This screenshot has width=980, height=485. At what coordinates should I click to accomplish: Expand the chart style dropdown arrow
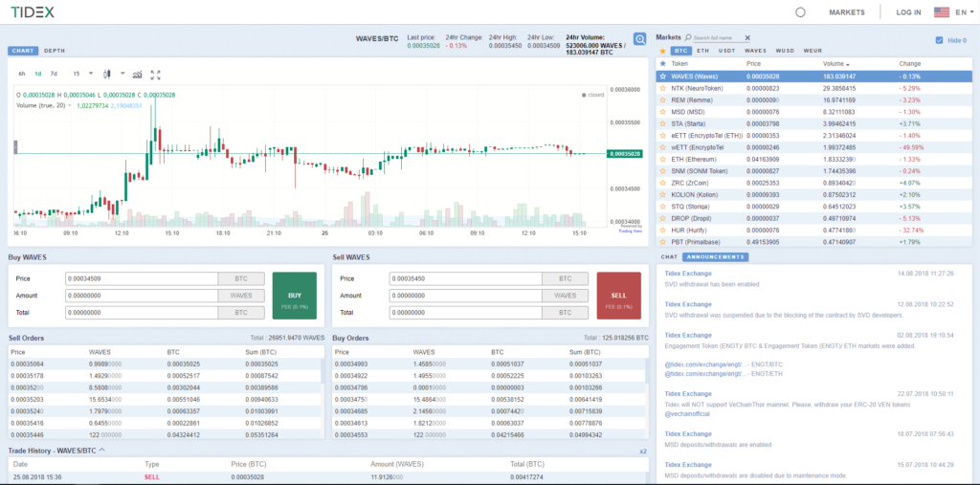point(122,74)
